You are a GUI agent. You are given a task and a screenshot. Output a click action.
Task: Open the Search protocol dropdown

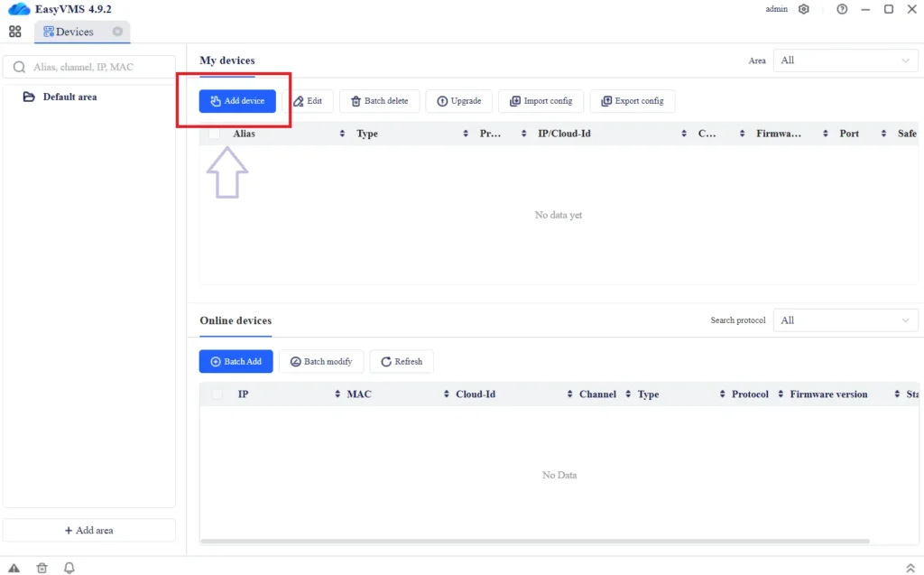pyautogui.click(x=845, y=320)
